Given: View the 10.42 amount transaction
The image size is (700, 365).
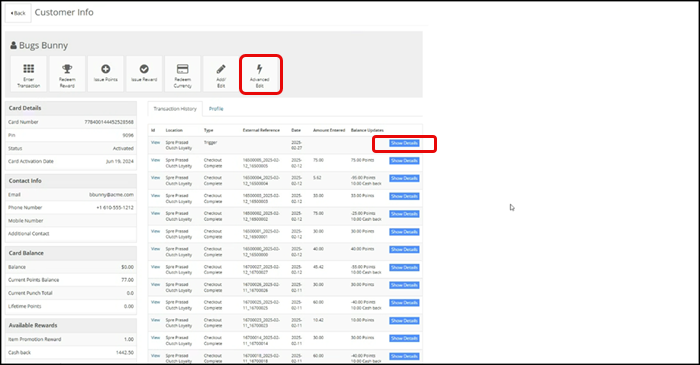Looking at the screenshot, I should (155, 320).
